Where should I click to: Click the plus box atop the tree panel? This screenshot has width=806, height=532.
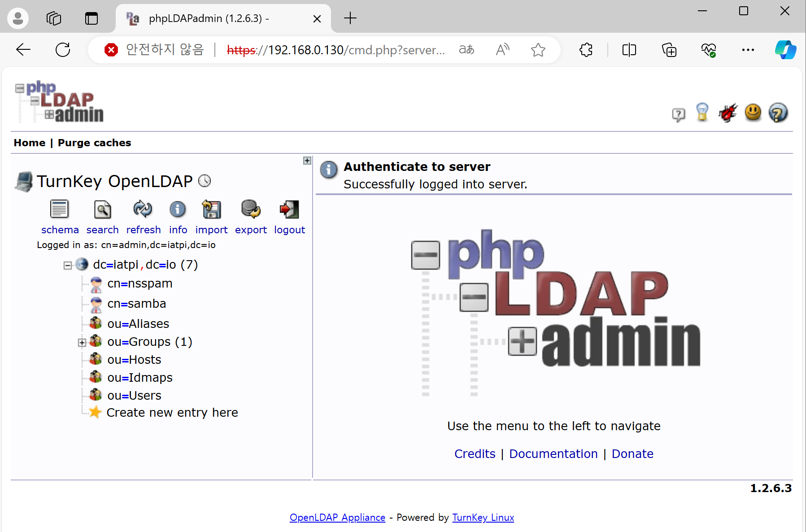(x=307, y=161)
